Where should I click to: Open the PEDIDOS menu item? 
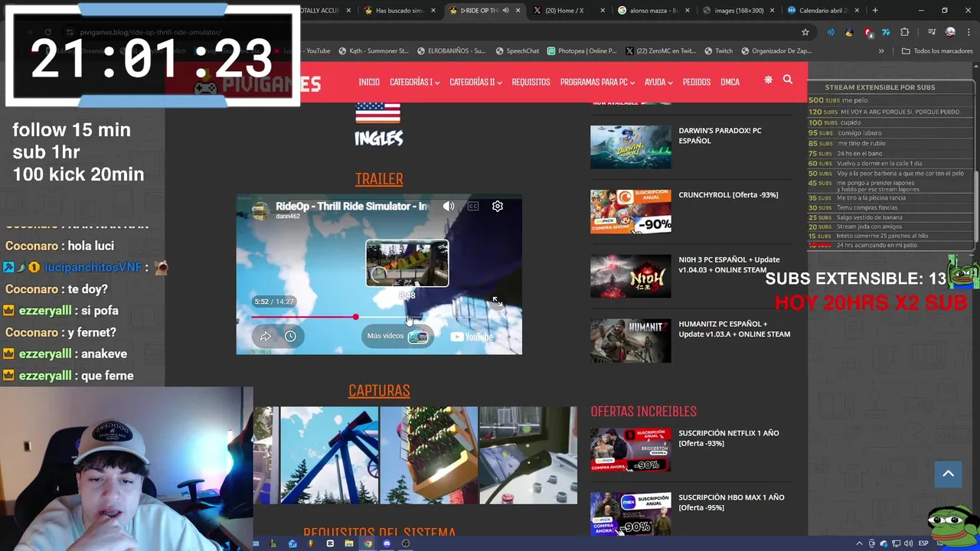click(x=697, y=82)
